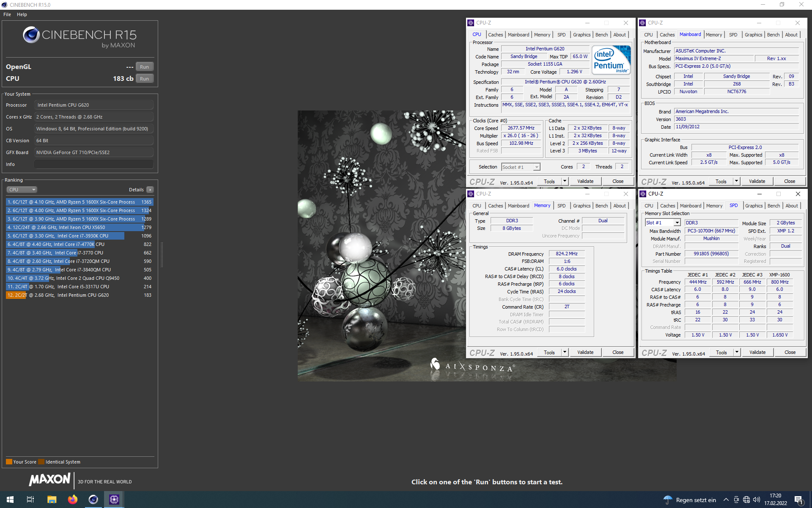
Task: Open volume control tray icon
Action: point(757,500)
